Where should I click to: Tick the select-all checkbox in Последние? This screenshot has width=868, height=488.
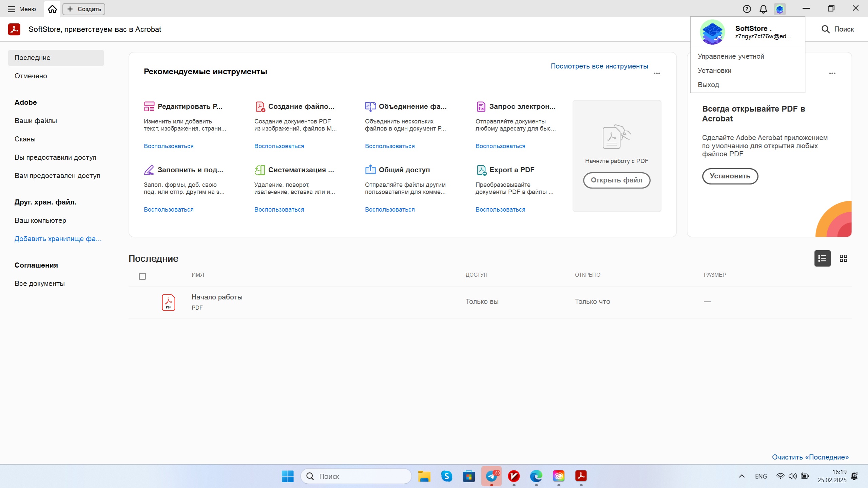[x=142, y=276]
